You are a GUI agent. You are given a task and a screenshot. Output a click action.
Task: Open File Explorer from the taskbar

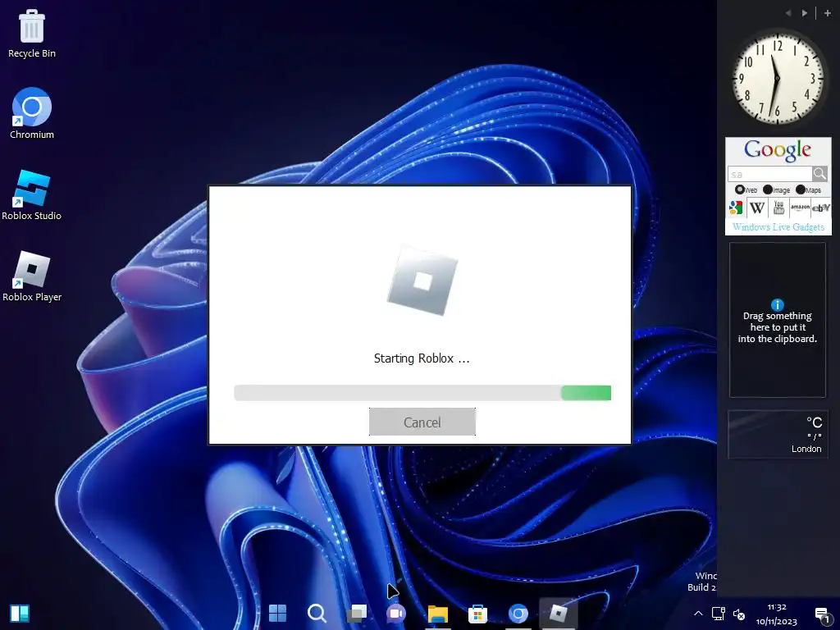click(438, 614)
